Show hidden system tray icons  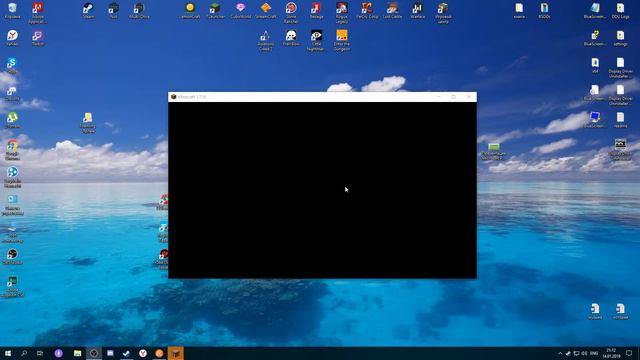click(560, 353)
